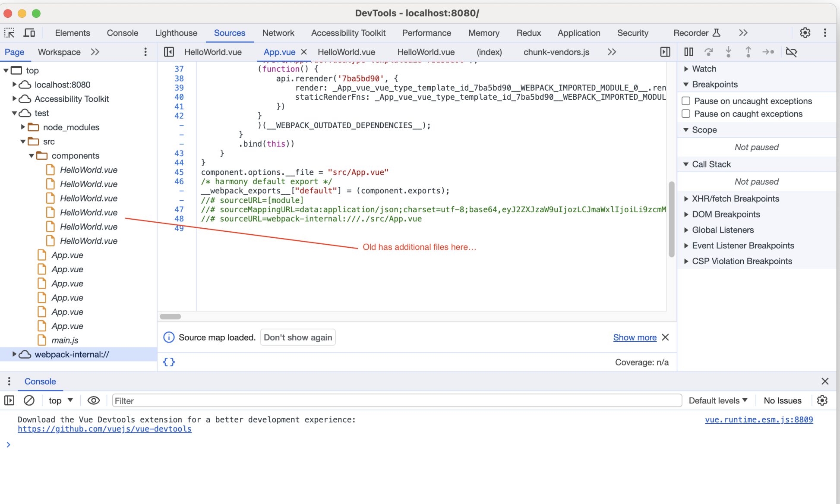Pretty print code with curly braces icon
Image resolution: width=840 pixels, height=504 pixels.
(x=169, y=362)
